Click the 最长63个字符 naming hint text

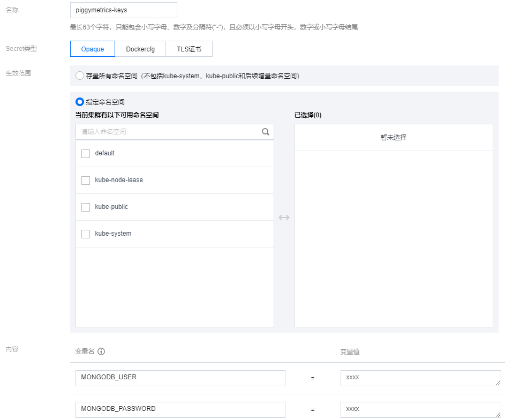(x=214, y=27)
